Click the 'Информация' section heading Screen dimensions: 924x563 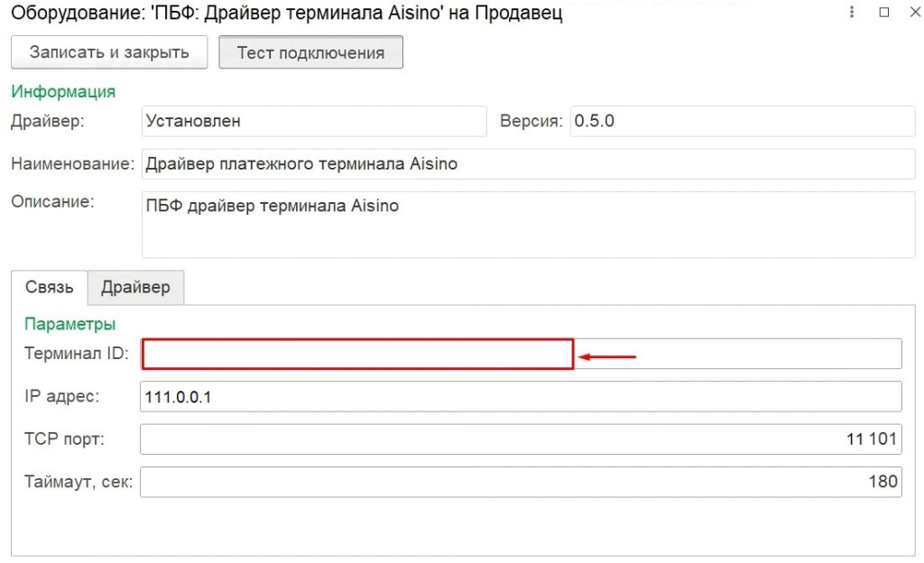[63, 92]
